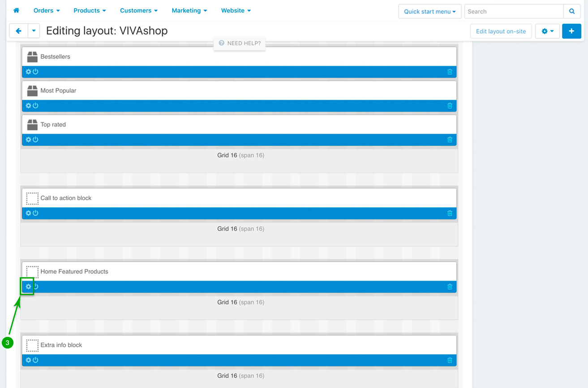Expand the Quick start menu dropdown

coord(429,12)
